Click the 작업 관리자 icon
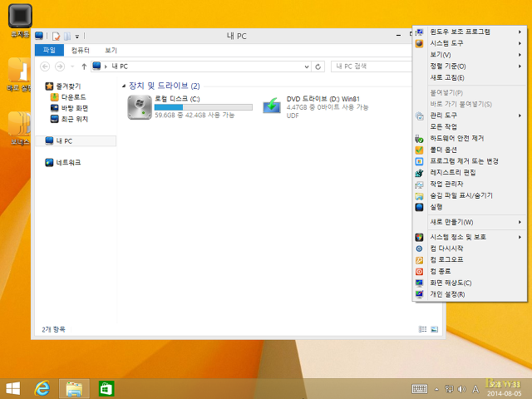532x399 pixels. click(419, 185)
